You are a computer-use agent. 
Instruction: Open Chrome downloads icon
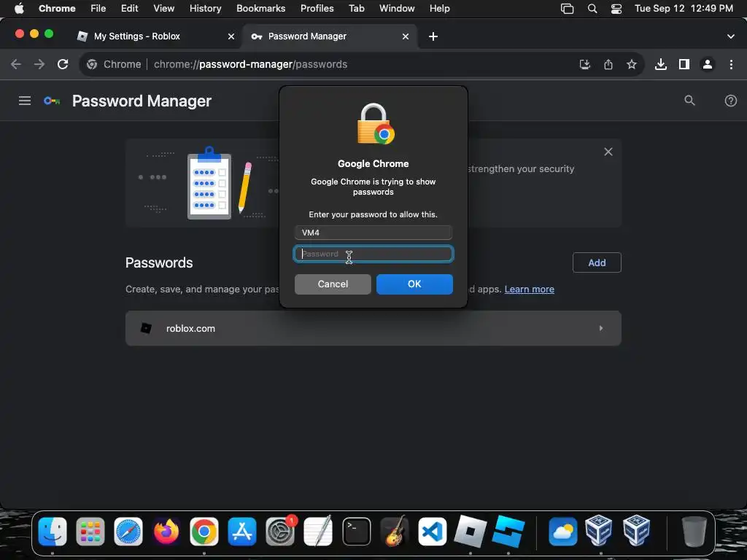pyautogui.click(x=660, y=64)
